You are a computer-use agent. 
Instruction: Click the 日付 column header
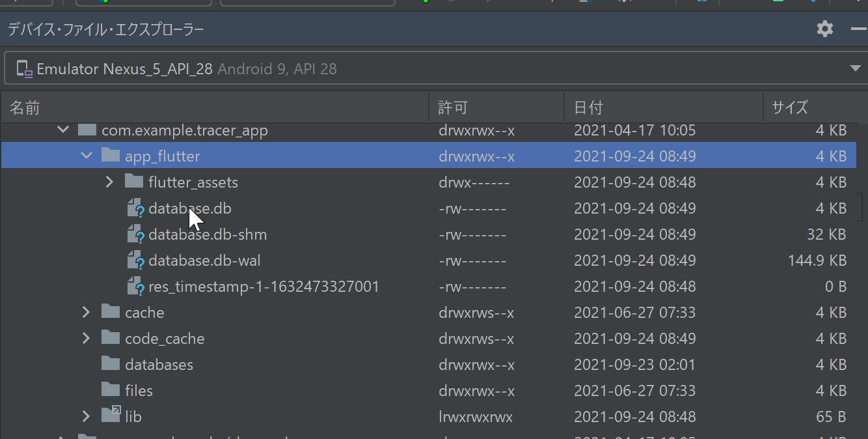click(588, 107)
